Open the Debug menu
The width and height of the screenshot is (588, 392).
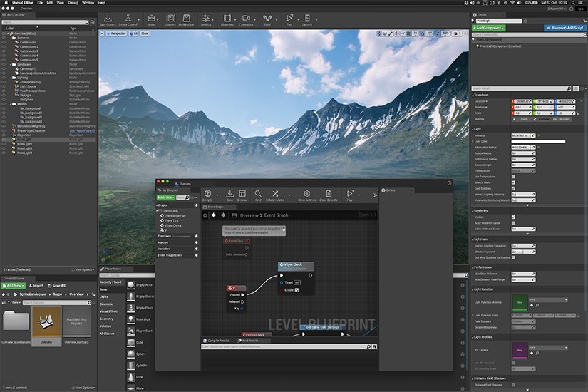point(73,3)
